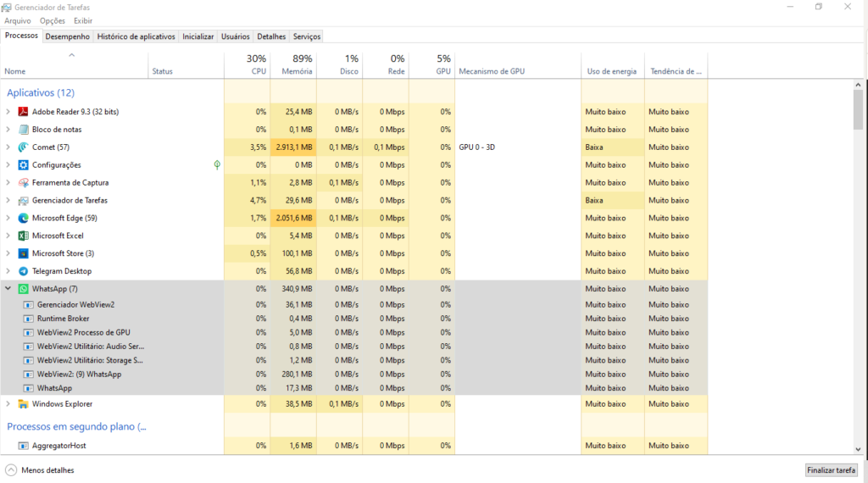Click the WhatsApp (7) group icon
This screenshot has height=483, width=868.
pyautogui.click(x=23, y=289)
